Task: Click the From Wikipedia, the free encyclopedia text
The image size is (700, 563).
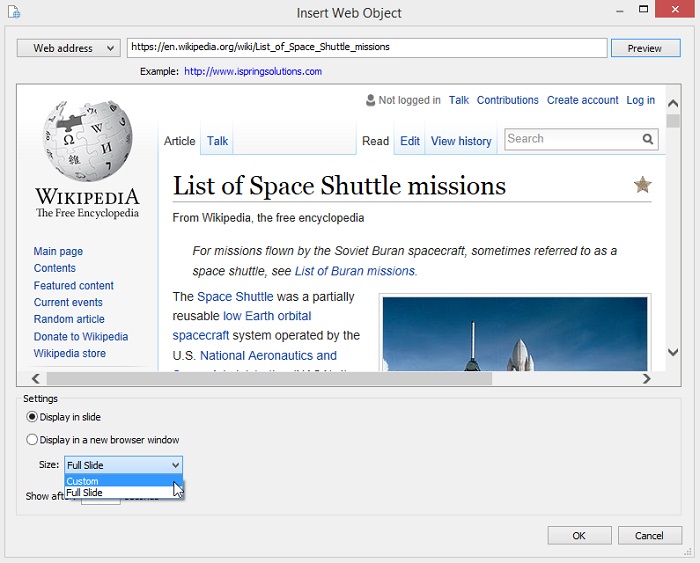Action: [268, 218]
